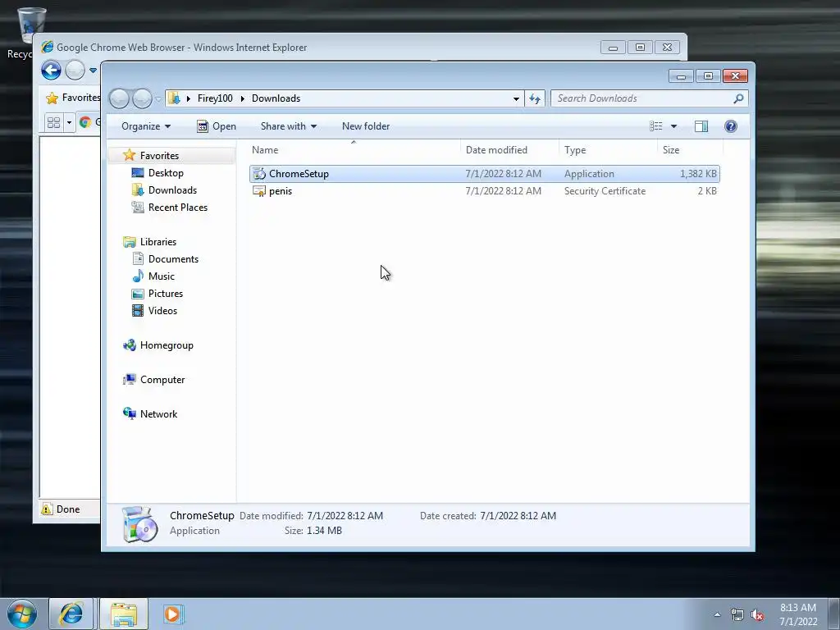The image size is (840, 630).
Task: Expand the arrow after Firey100 breadcrumb
Action: pos(243,98)
